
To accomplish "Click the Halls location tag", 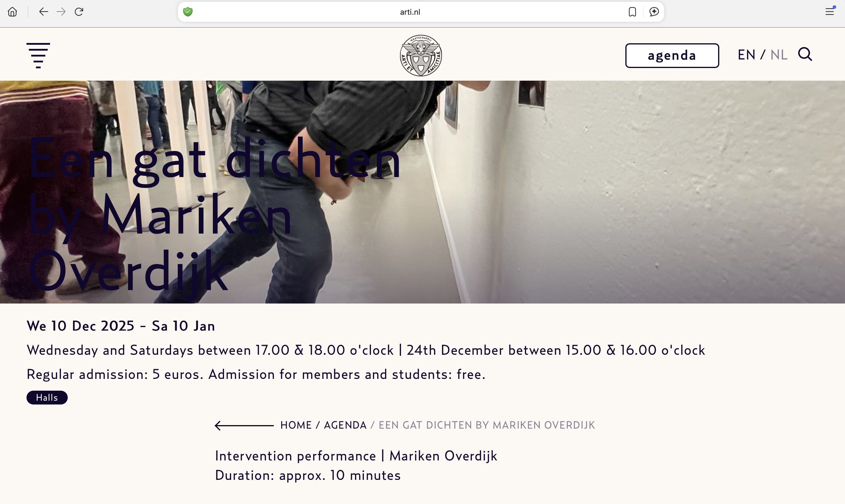I will click(47, 397).
